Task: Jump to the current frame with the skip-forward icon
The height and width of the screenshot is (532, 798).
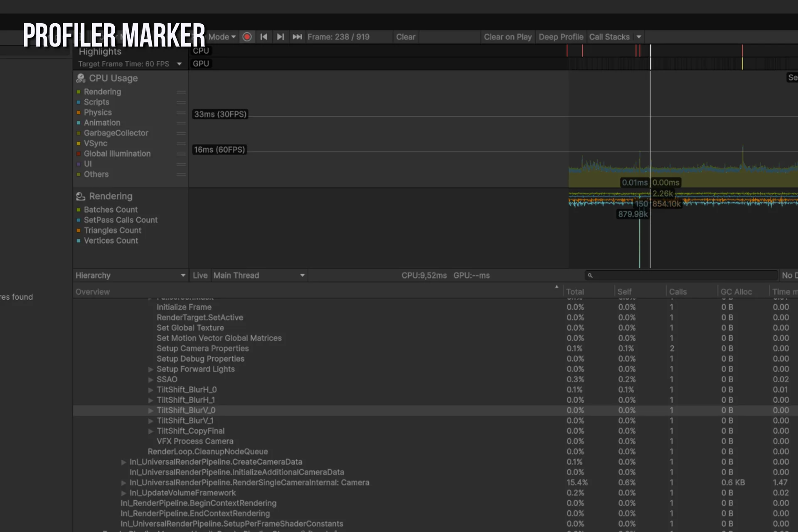Action: point(297,37)
